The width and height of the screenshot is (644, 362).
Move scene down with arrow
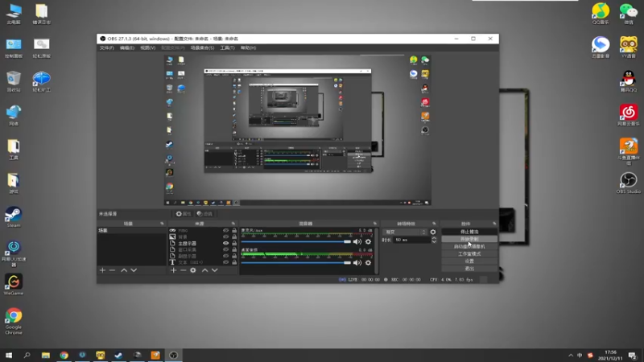[x=134, y=270]
